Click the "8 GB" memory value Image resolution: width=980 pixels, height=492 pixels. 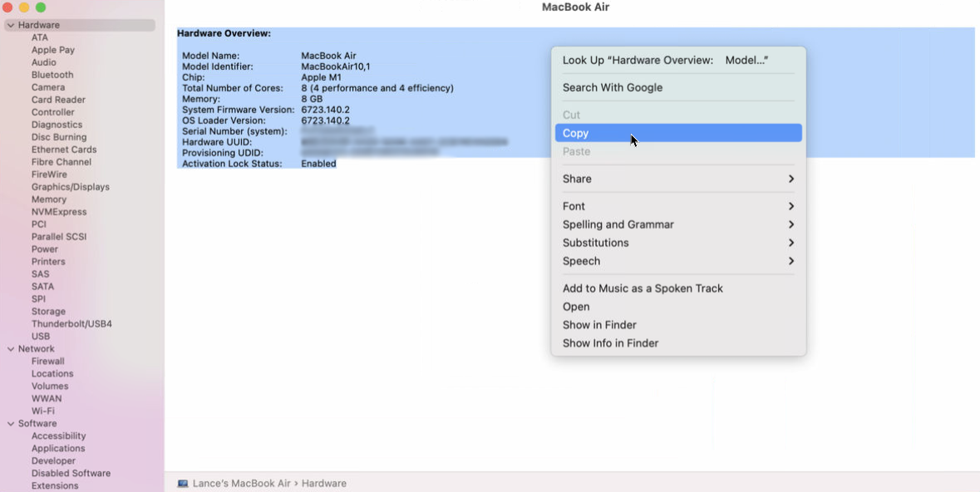coord(312,99)
